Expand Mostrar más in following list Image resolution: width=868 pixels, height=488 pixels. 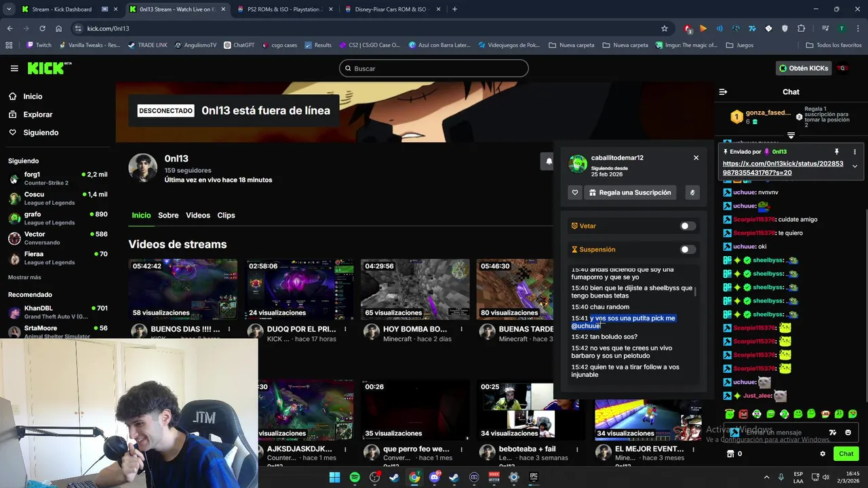coord(24,277)
